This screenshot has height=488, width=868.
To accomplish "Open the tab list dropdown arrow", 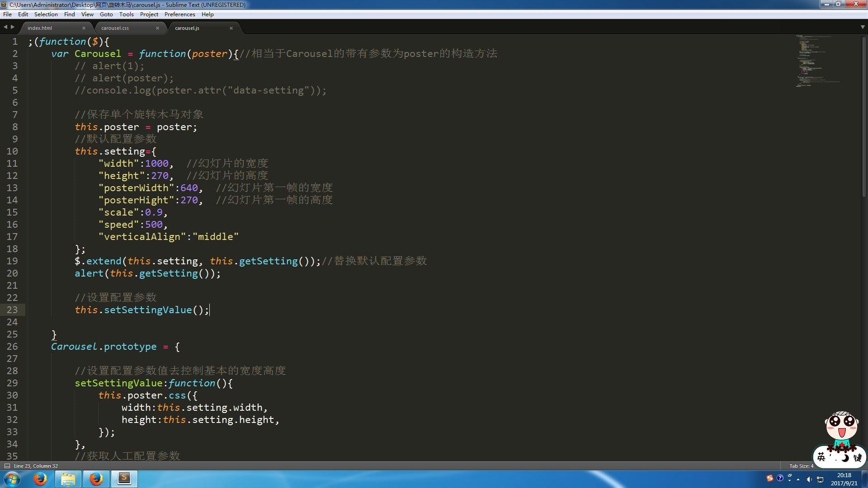I will coord(863,27).
